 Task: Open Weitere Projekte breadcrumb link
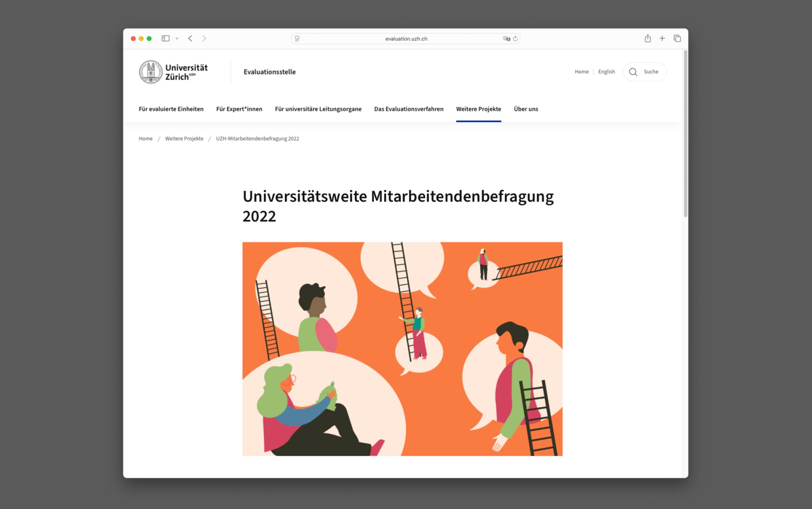(x=184, y=139)
